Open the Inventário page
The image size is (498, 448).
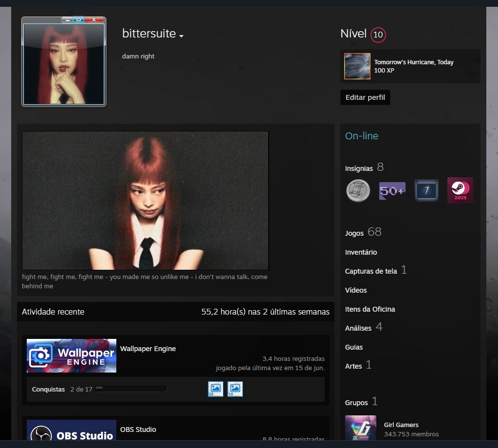click(361, 252)
